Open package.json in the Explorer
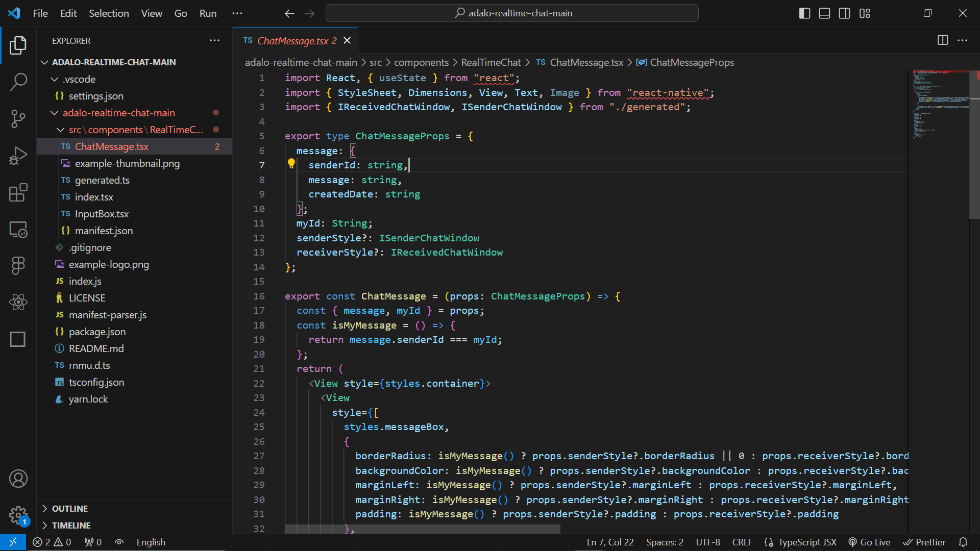 (97, 332)
